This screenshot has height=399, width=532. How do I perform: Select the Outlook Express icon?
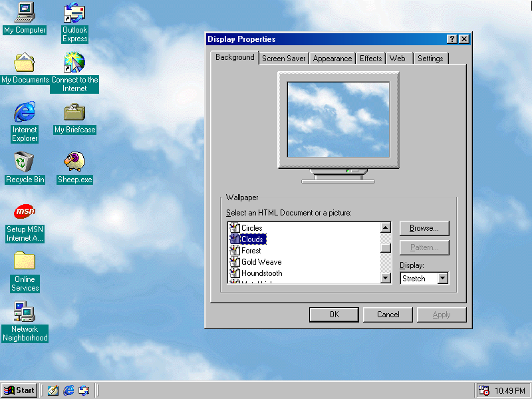point(74,13)
